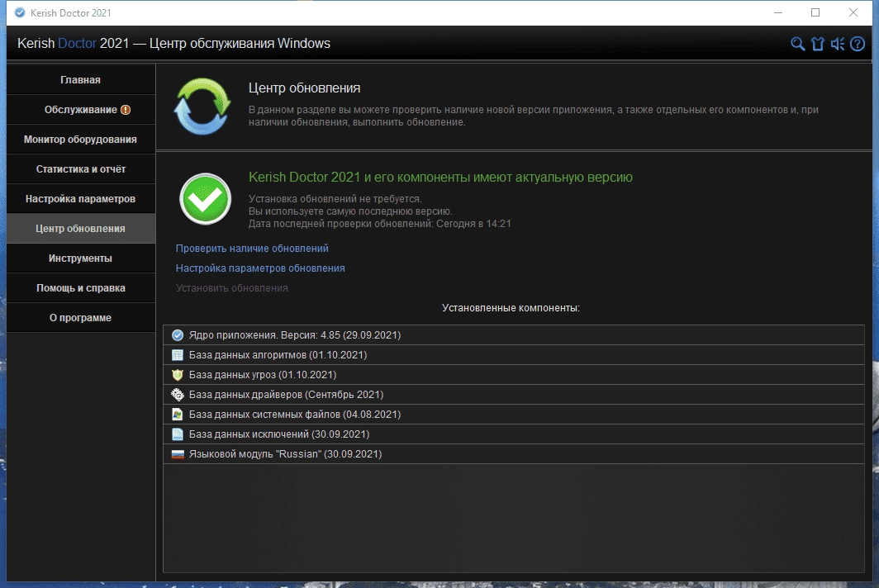Select 'База данных исключений (30.09.2021)' row
The width and height of the screenshot is (879, 588).
[514, 434]
